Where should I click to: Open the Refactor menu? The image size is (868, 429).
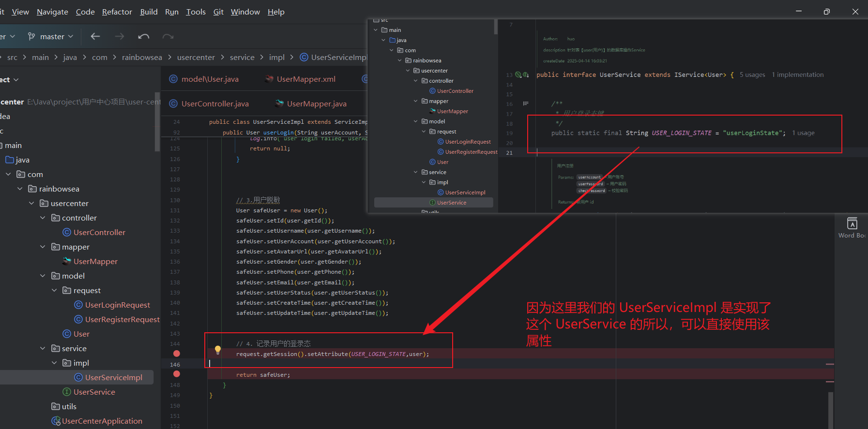click(117, 12)
